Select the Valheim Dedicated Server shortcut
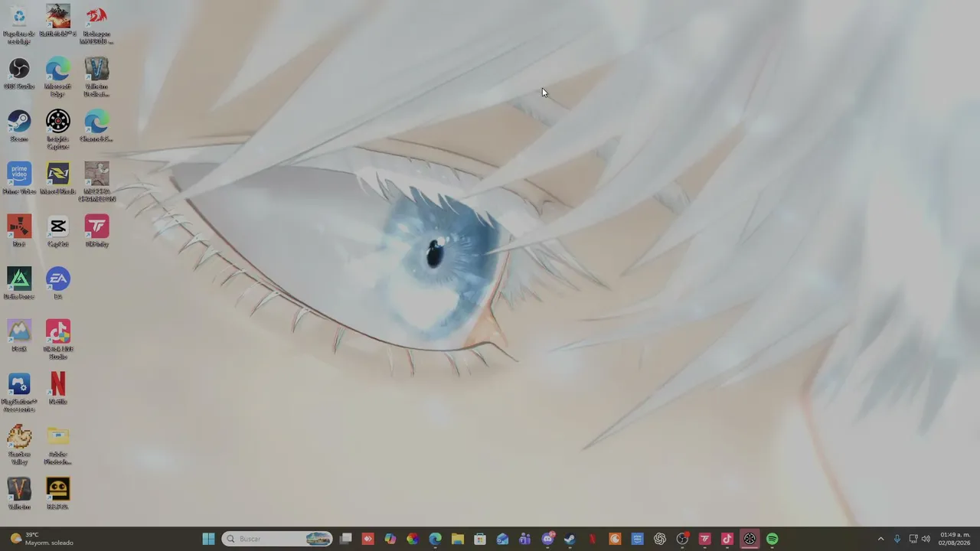980x551 pixels. [x=96, y=77]
